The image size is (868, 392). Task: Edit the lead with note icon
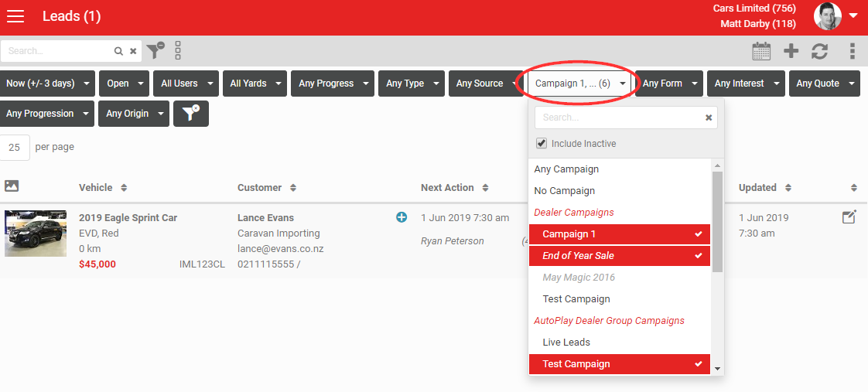[x=849, y=216]
